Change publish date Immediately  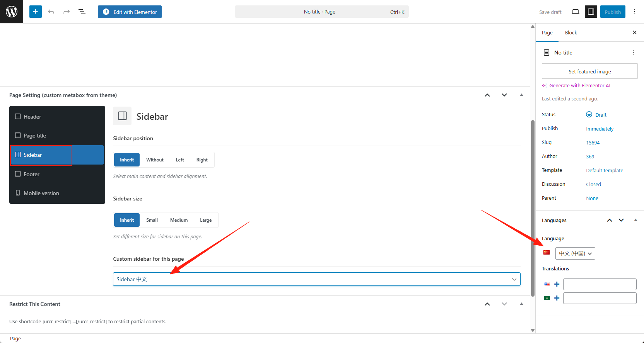click(600, 129)
